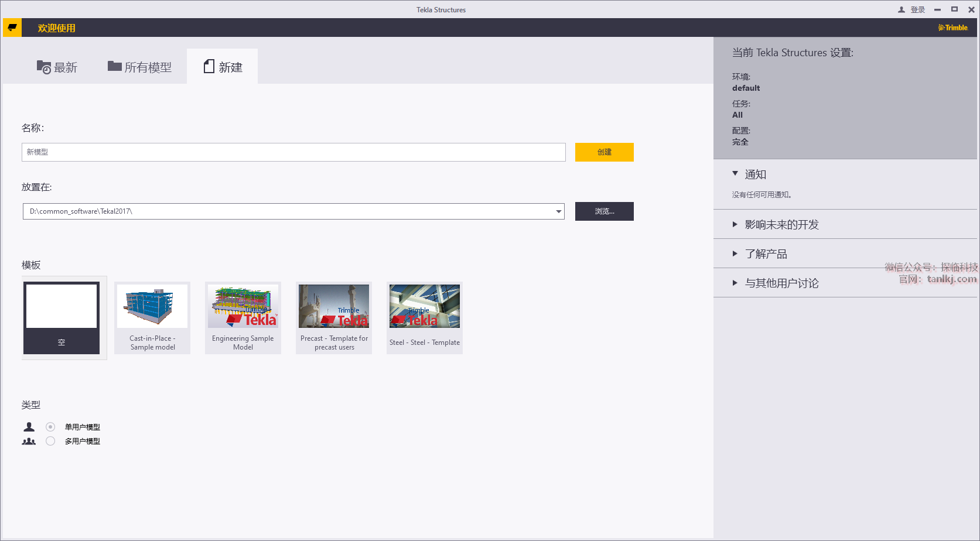Click the new document icon
Viewport: 980px width, 541px height.
click(209, 67)
